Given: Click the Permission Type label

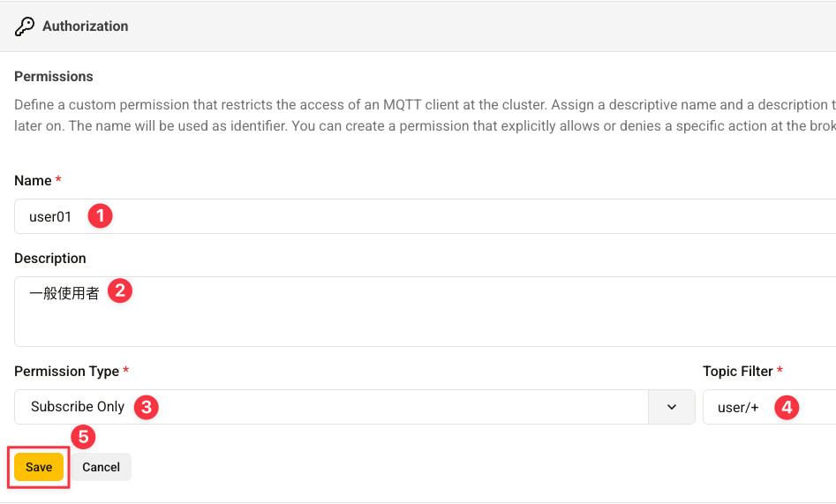Looking at the screenshot, I should 66,372.
